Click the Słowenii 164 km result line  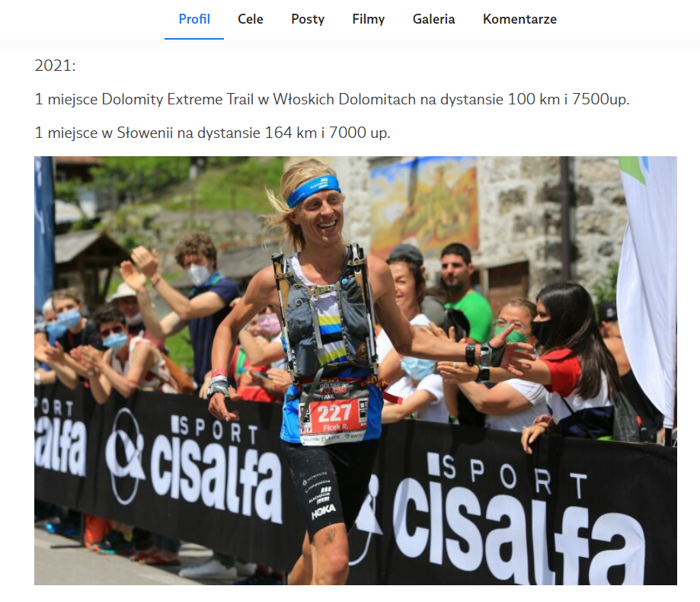[213, 133]
